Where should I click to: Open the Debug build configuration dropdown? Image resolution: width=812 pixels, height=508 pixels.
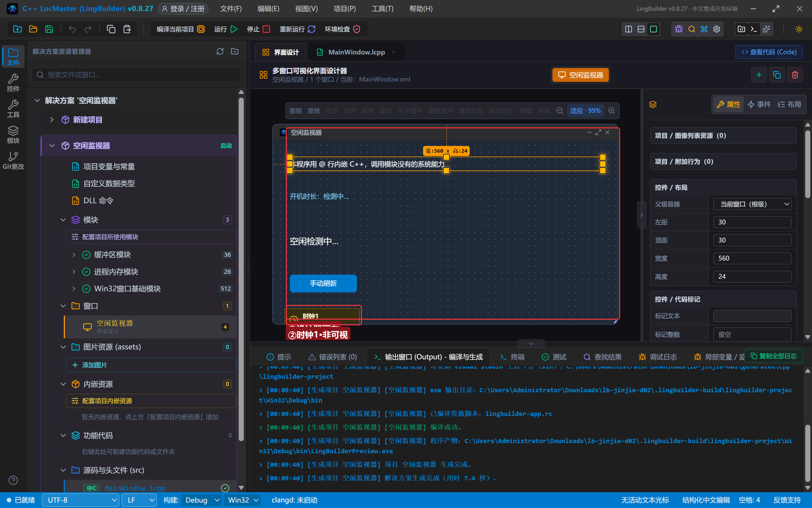click(201, 500)
